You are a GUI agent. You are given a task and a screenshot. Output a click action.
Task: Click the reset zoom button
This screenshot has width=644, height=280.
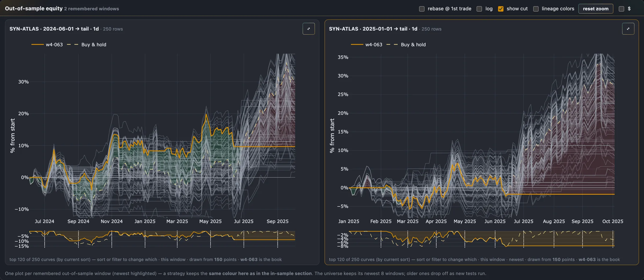click(x=596, y=9)
